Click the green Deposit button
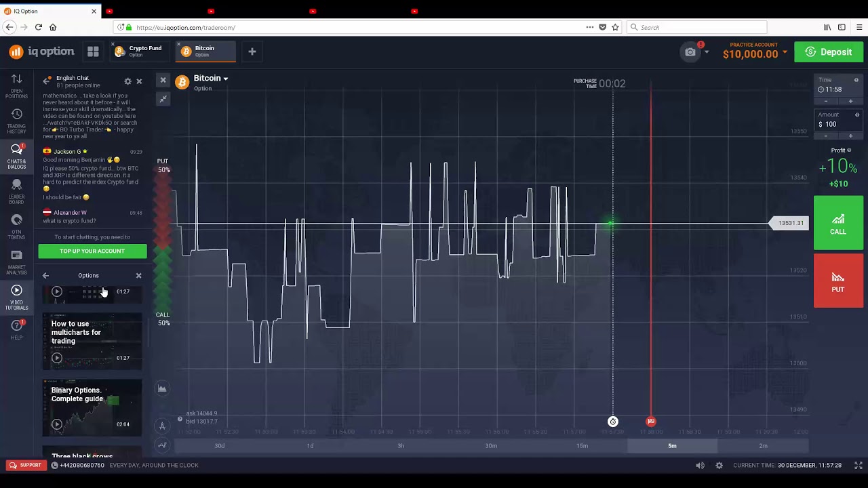 click(x=829, y=52)
